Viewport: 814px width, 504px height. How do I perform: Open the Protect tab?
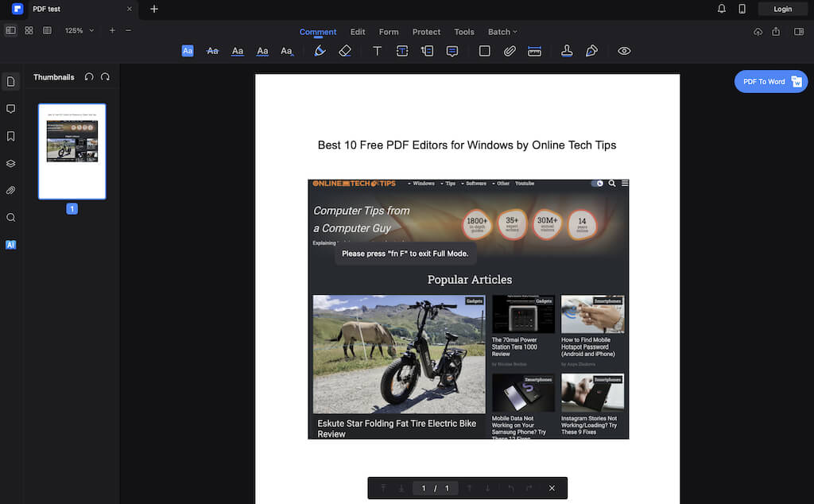click(x=426, y=32)
